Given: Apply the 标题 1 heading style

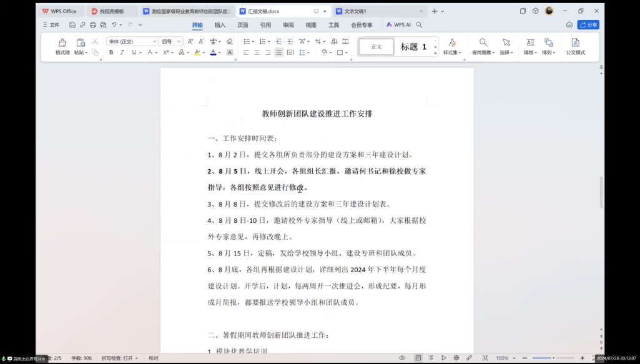Looking at the screenshot, I should point(413,47).
